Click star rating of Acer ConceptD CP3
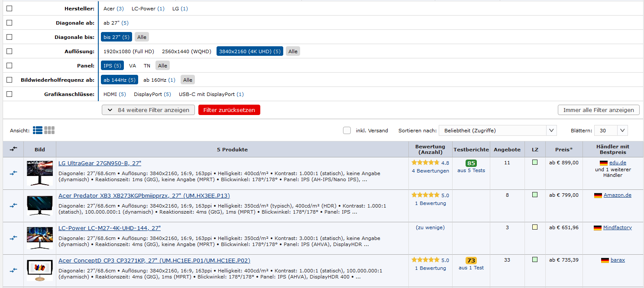 (x=425, y=260)
